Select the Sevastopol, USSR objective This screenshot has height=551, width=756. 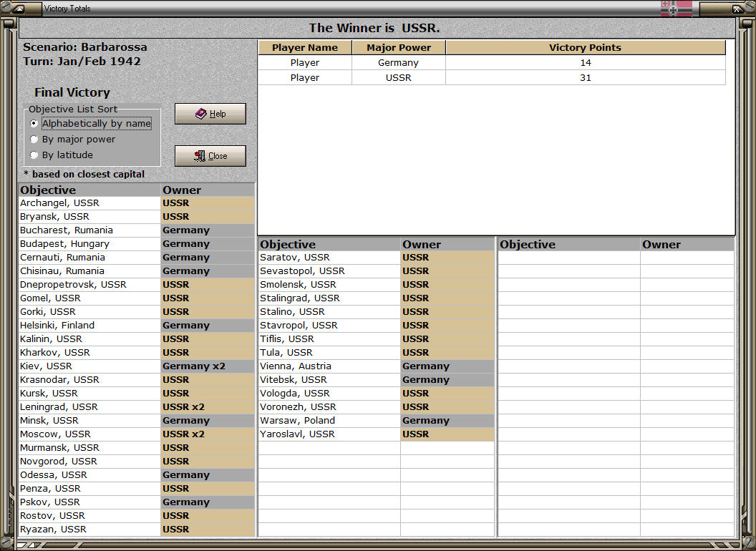click(329, 271)
